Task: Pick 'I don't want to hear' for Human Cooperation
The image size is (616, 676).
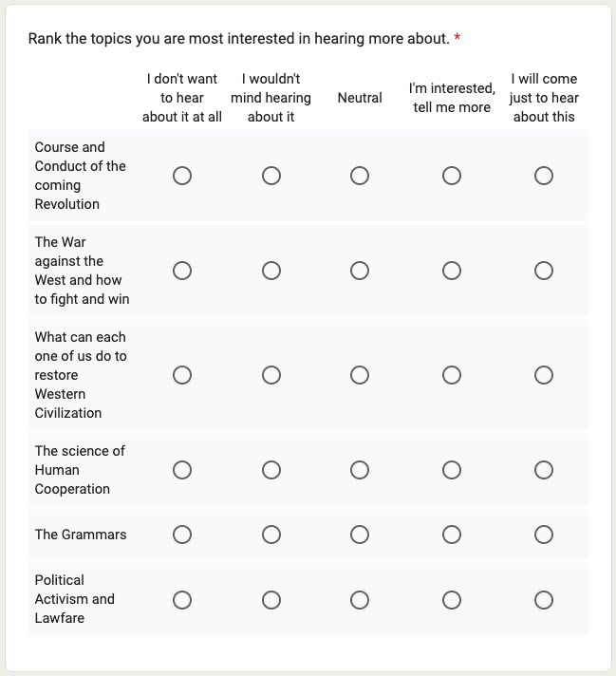Action: [182, 470]
